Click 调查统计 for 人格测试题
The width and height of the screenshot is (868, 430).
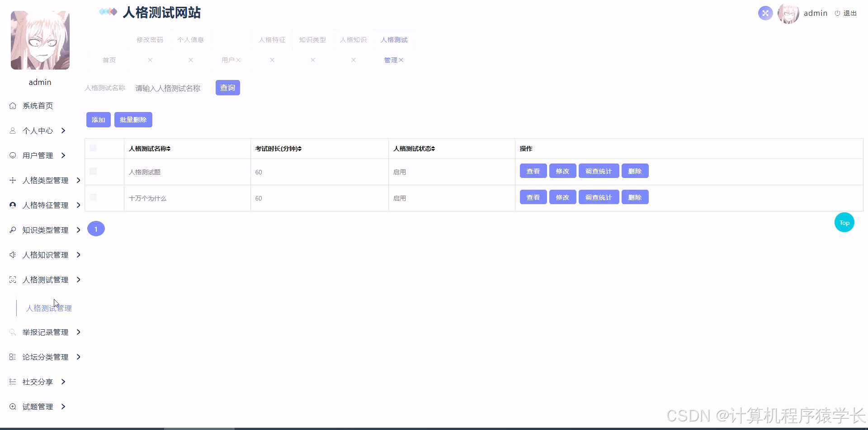pyautogui.click(x=599, y=171)
